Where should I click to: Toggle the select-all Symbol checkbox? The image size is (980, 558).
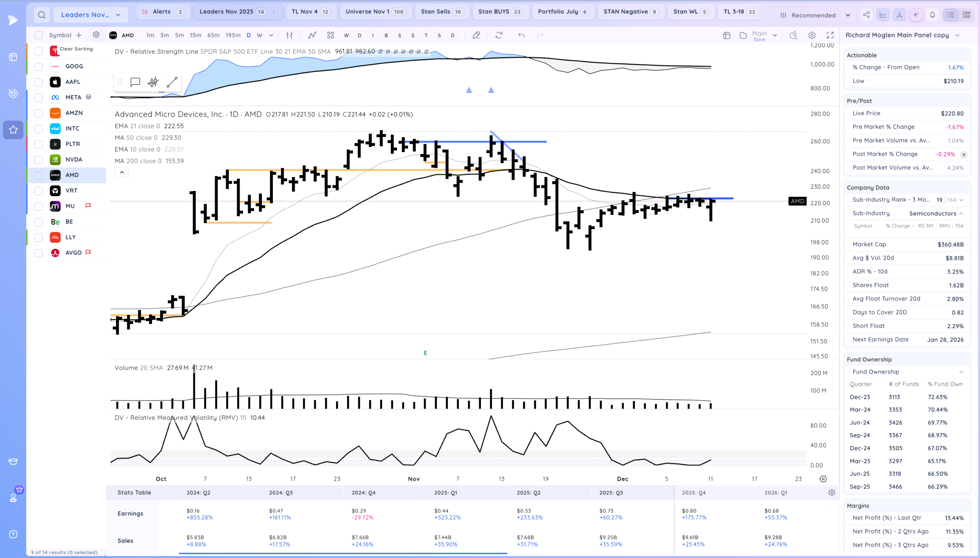point(38,35)
